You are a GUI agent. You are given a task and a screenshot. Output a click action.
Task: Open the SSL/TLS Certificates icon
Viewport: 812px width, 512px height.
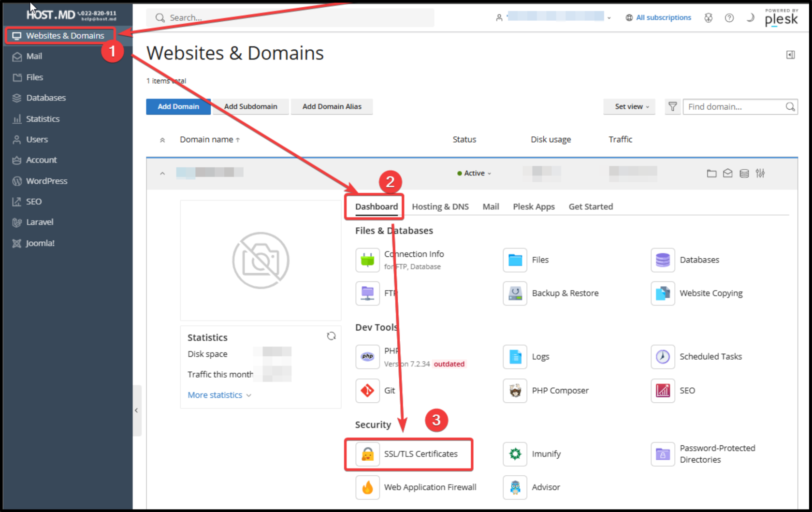pos(367,454)
